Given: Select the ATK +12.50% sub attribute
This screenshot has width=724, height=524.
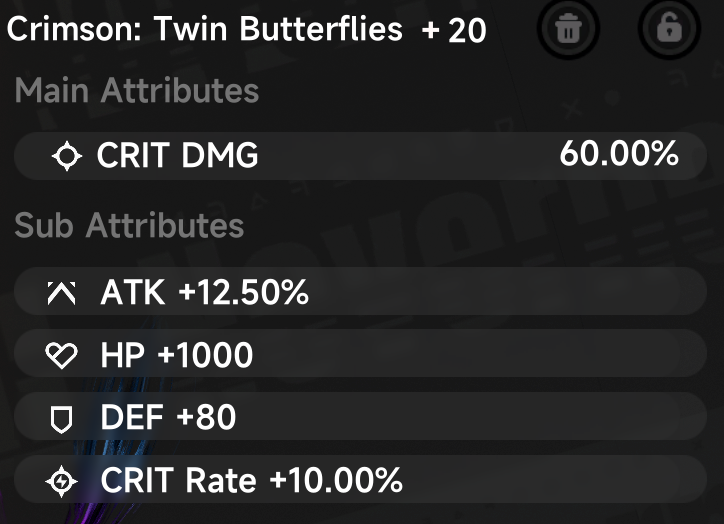Looking at the screenshot, I should (360, 291).
